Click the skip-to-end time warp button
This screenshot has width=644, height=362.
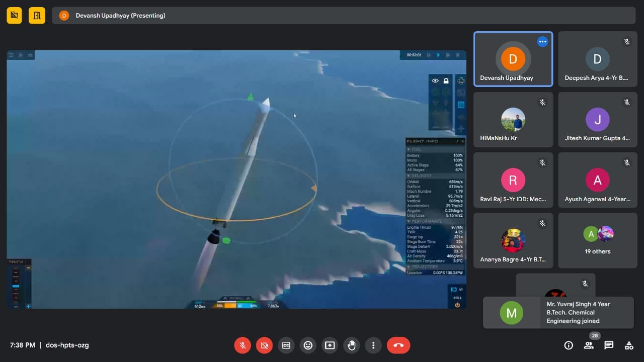457,55
